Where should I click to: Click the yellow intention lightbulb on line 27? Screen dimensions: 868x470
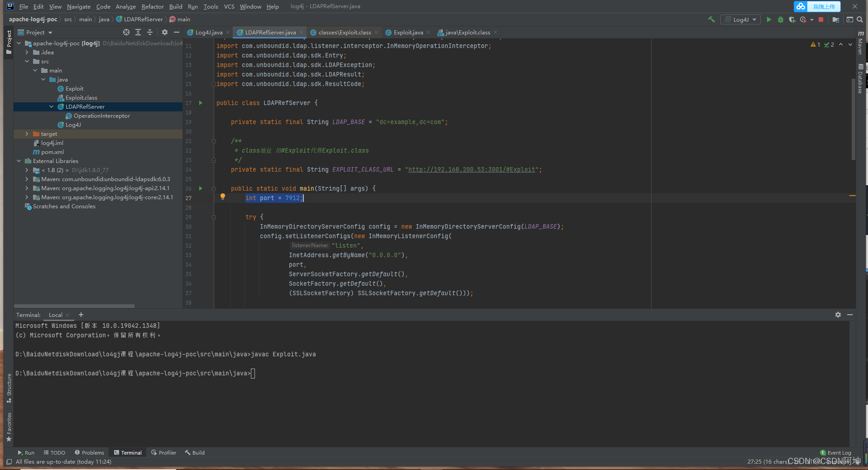point(222,197)
